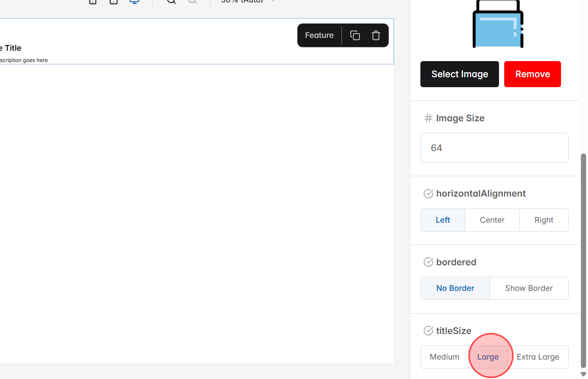The height and width of the screenshot is (379, 588).
Task: Choose Extra Large title size
Action: point(538,357)
